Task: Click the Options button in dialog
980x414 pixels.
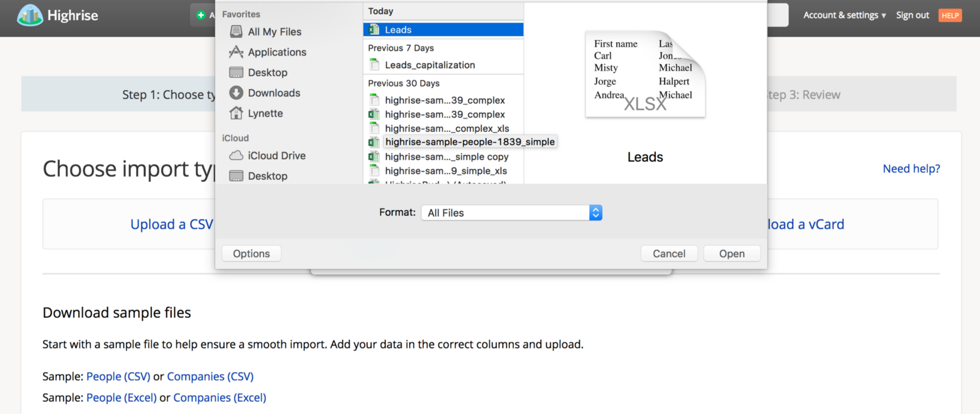Action: pyautogui.click(x=251, y=254)
